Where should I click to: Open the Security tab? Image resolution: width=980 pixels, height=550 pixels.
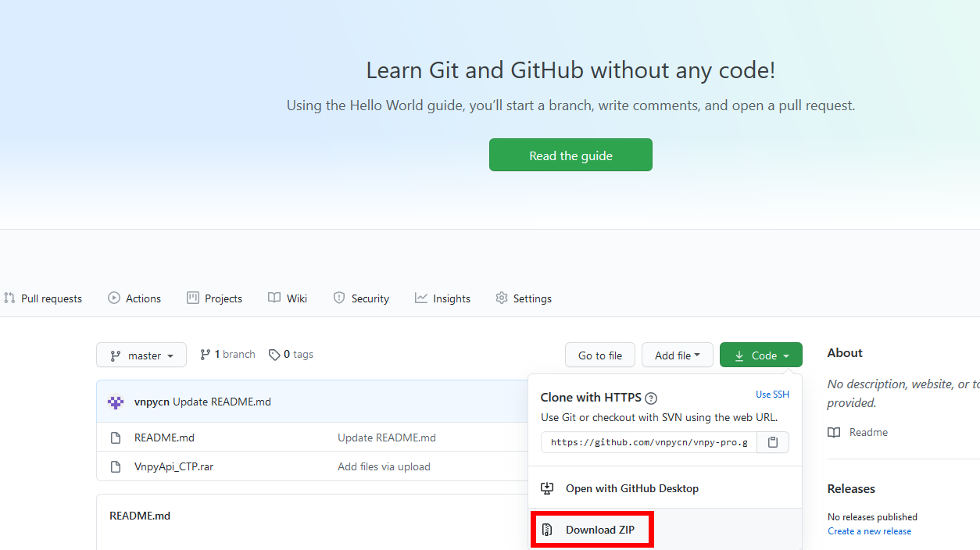[361, 298]
